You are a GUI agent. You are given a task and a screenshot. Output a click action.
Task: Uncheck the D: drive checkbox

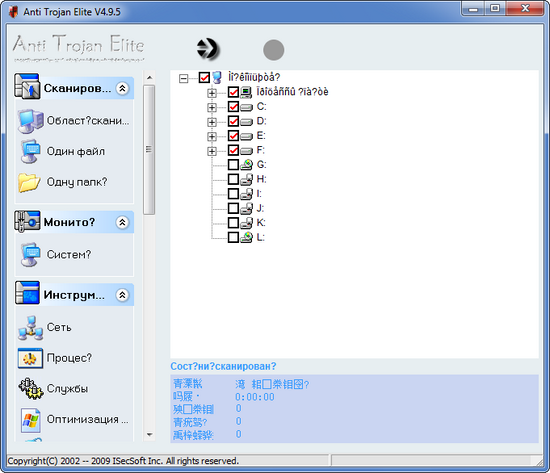coord(233,121)
